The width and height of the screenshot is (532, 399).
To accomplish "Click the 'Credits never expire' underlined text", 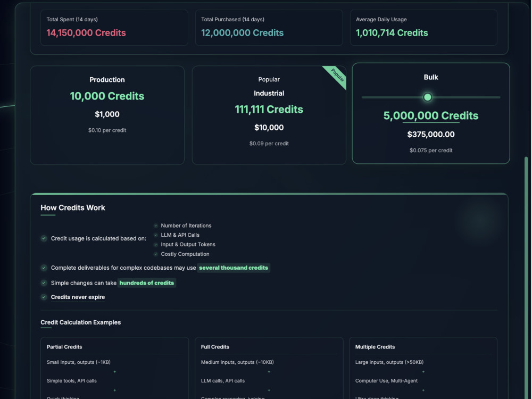I will click(x=78, y=297).
